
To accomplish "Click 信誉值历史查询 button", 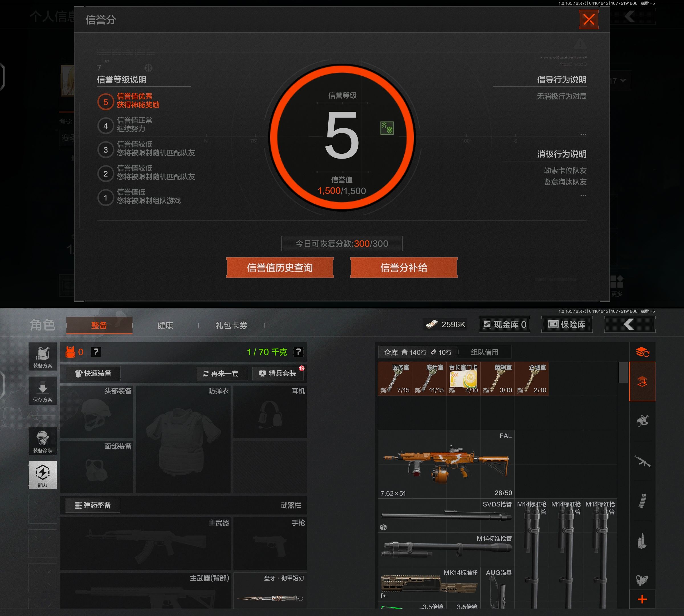I will pos(280,268).
